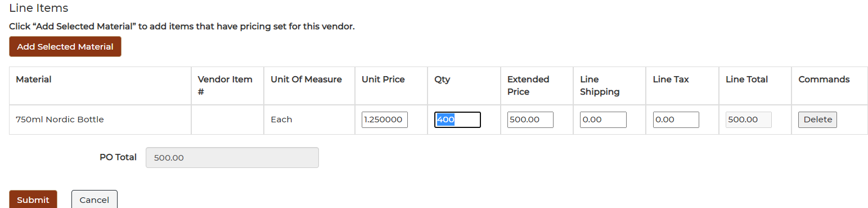Select the read-only Line Total field
Viewport: 868px width, 208px height.
(x=749, y=120)
